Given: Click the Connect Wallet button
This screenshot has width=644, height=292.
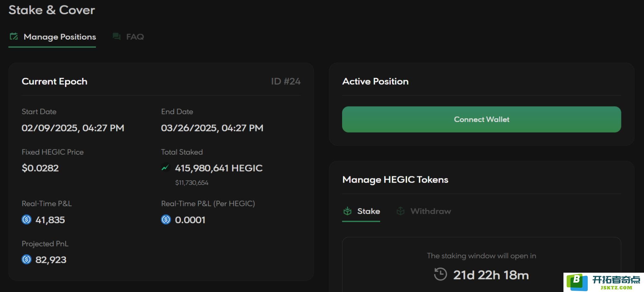Looking at the screenshot, I should coord(482,119).
